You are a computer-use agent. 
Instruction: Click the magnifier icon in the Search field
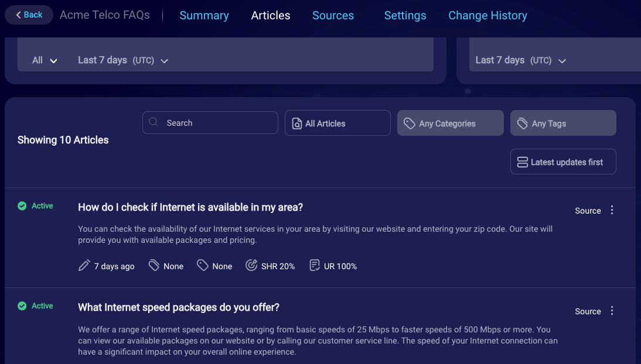point(153,122)
